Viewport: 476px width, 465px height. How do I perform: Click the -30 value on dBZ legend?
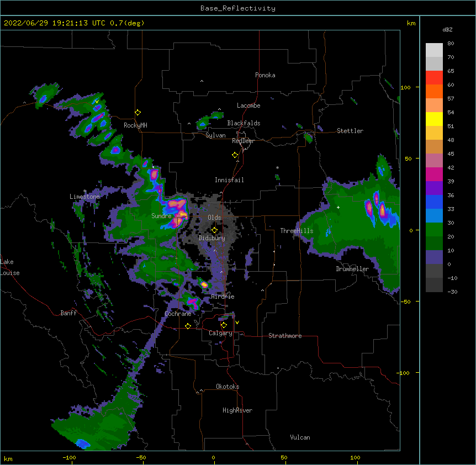coord(452,292)
